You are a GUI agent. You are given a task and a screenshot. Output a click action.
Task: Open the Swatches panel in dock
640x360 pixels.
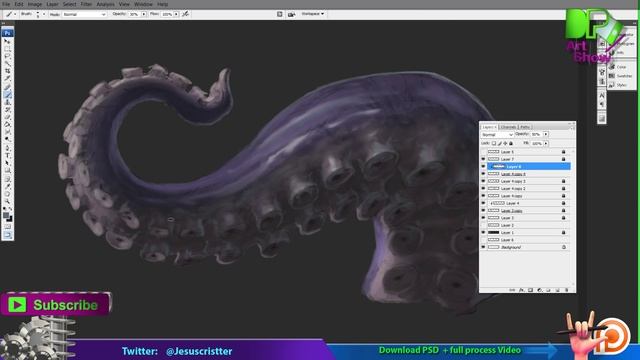click(x=620, y=76)
